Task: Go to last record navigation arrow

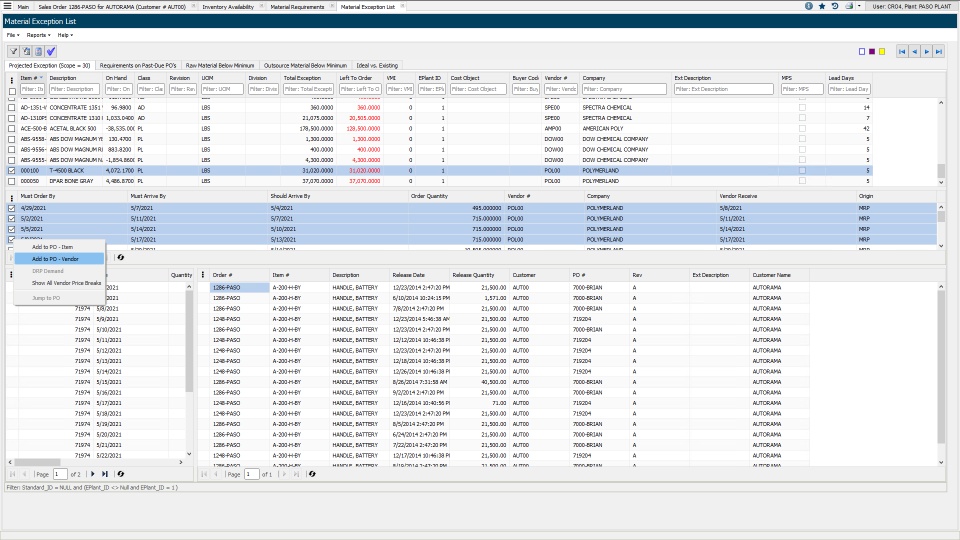Action: (x=939, y=51)
